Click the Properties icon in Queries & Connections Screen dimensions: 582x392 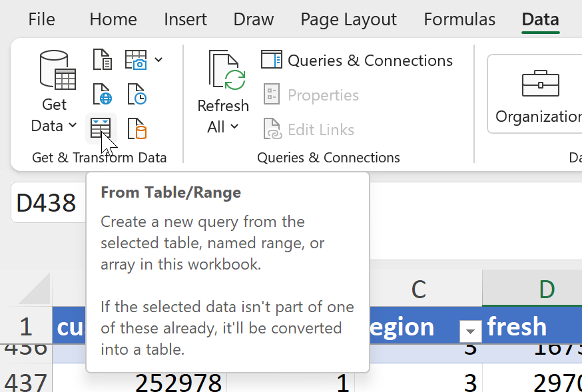272,95
